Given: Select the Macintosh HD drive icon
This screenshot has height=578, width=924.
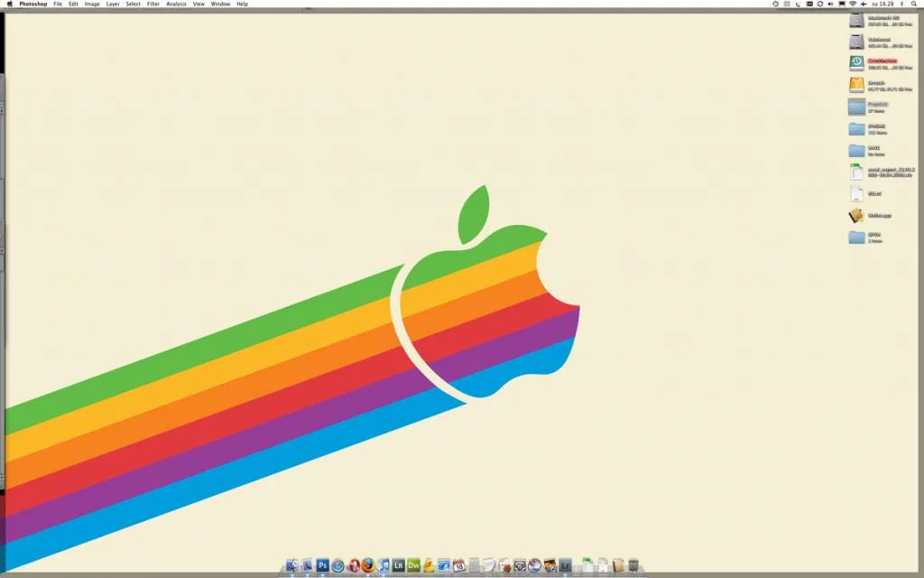Looking at the screenshot, I should [x=856, y=20].
